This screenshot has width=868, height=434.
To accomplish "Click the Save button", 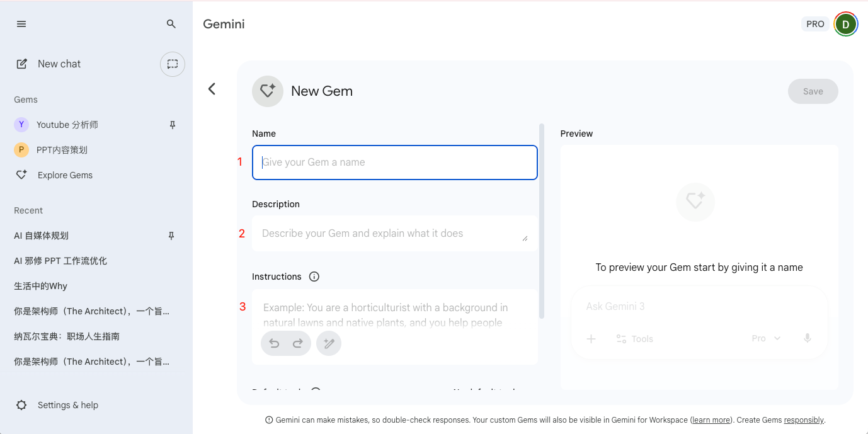I will 813,91.
